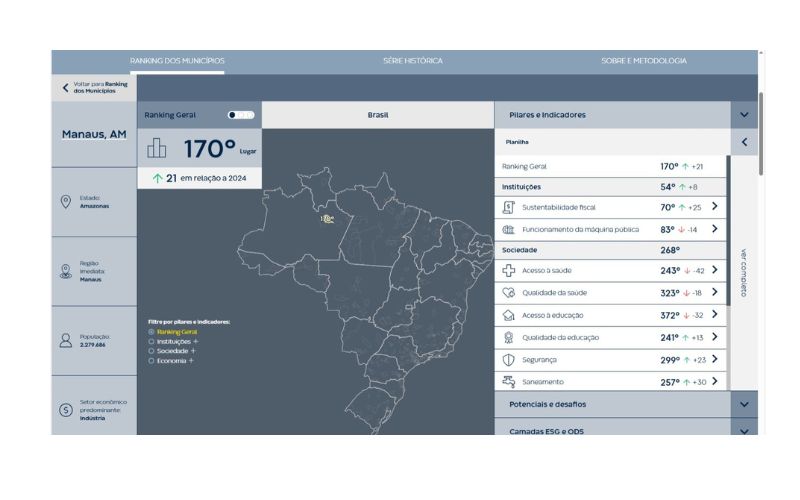Click the indicators list scrollbar
The width and height of the screenshot is (800, 500).
tap(728, 231)
